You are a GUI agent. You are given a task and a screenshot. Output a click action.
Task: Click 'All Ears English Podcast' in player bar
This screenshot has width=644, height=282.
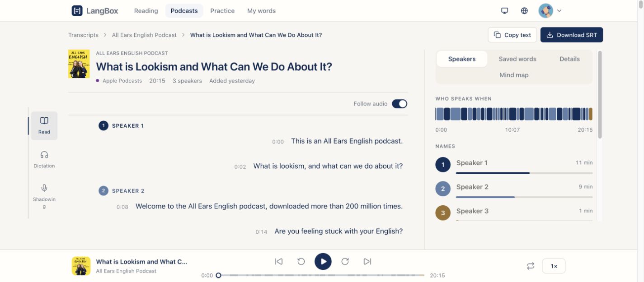(x=126, y=271)
